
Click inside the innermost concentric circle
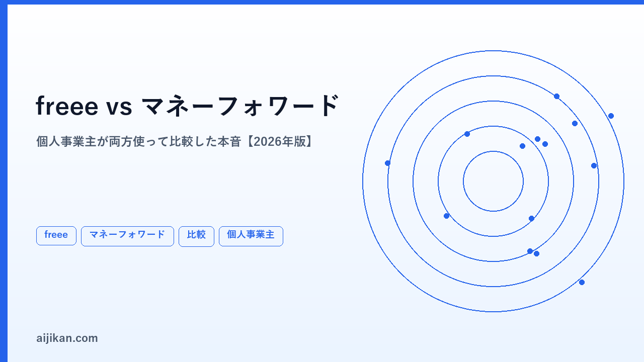493,181
